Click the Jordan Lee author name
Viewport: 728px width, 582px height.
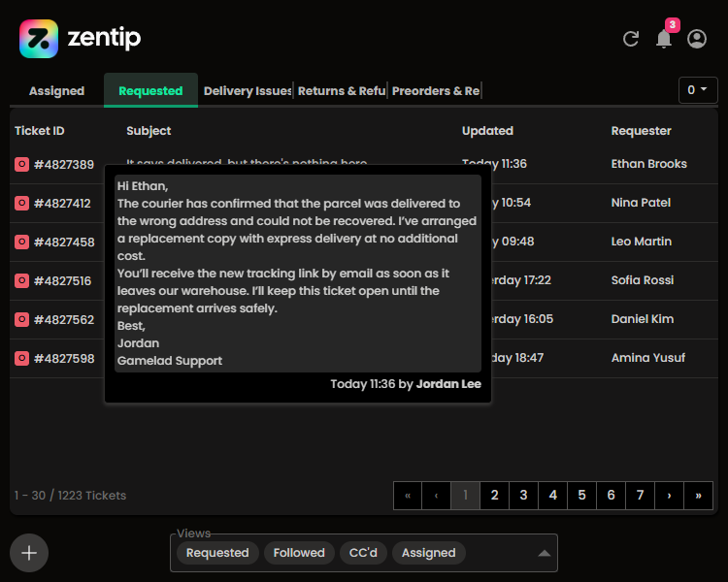point(448,384)
